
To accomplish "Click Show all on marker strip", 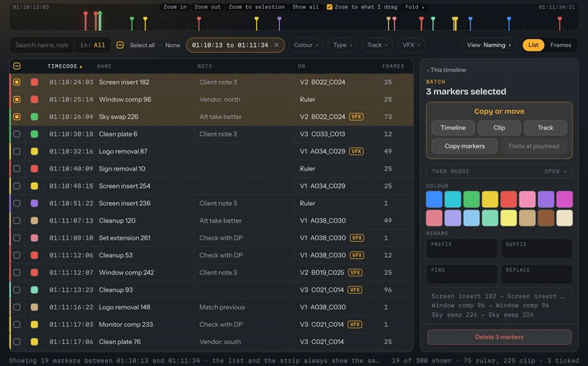I will click(305, 7).
